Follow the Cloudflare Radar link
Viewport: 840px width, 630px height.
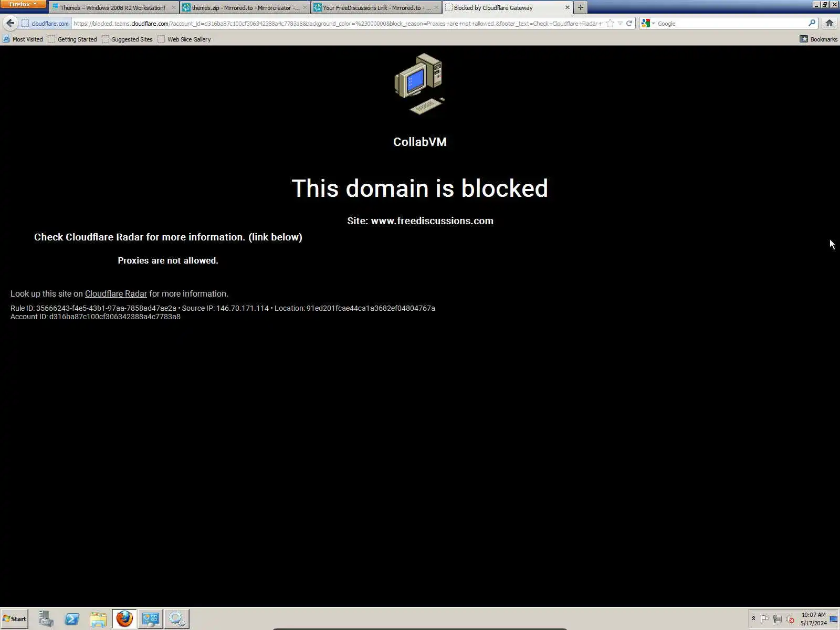(116, 294)
